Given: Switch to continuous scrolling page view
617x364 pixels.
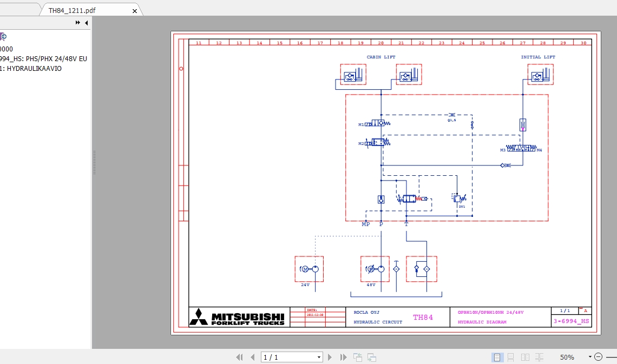Looking at the screenshot, I should pyautogui.click(x=510, y=357).
